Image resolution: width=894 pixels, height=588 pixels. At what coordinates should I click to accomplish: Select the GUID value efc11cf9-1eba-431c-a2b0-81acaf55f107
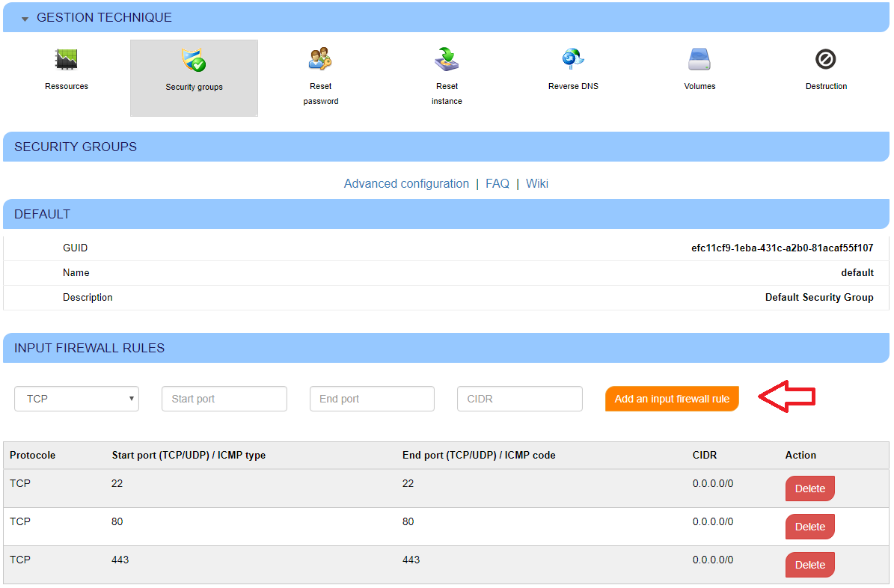(x=783, y=248)
